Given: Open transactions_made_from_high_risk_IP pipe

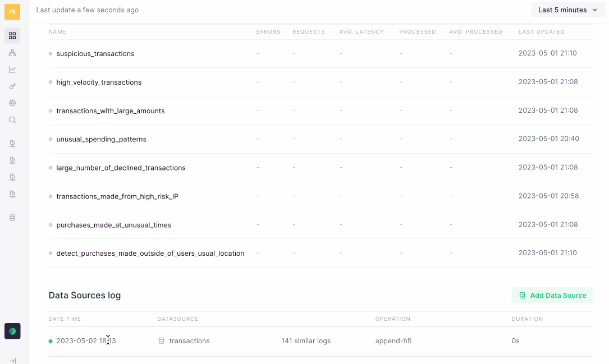Looking at the screenshot, I should 117,197.
